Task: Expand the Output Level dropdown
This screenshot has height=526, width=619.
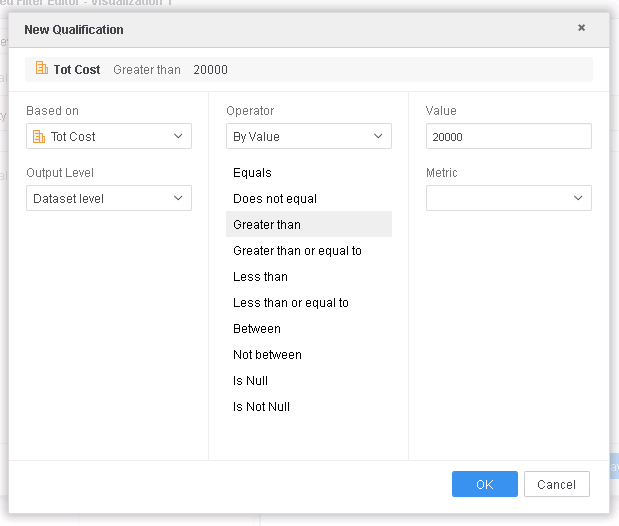Action: pos(108,198)
